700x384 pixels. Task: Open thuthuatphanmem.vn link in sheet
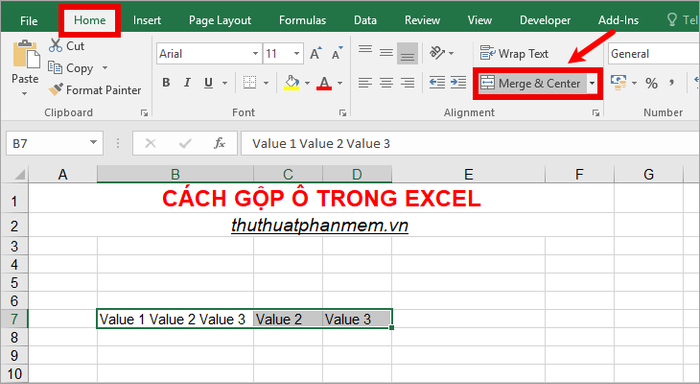coord(320,225)
